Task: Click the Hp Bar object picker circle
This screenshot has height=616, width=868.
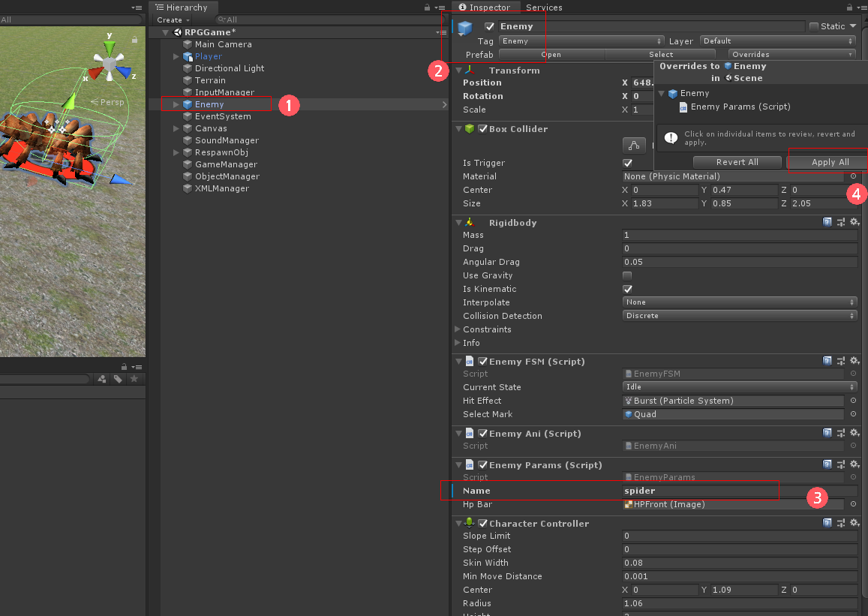Action: click(x=853, y=504)
